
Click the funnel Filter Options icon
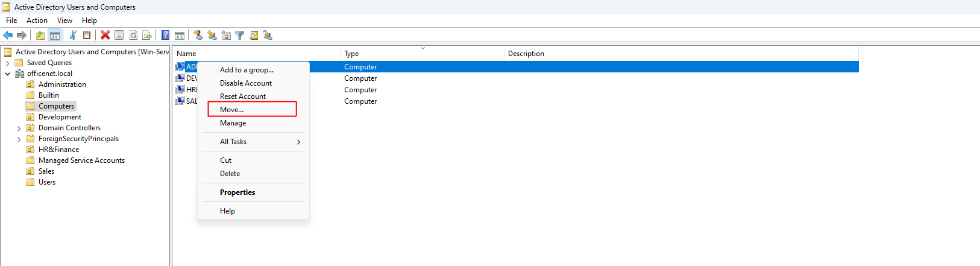[x=239, y=36]
